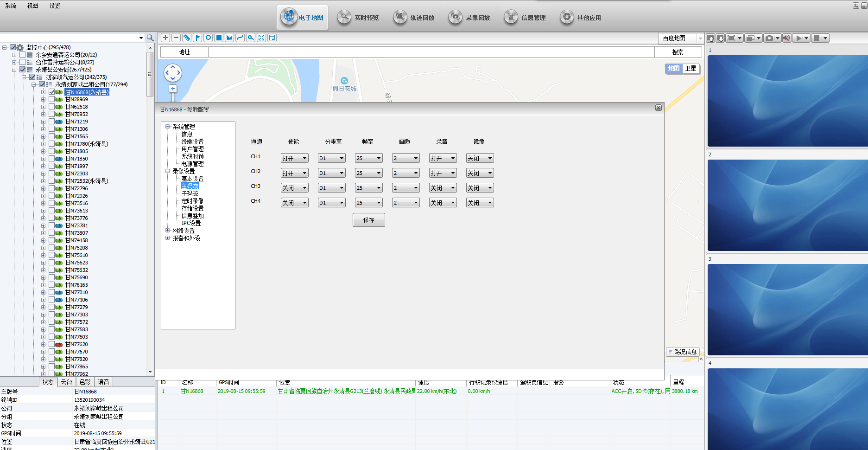Toggle the muted speaker icon
The height and width of the screenshot is (450, 868).
coord(786,38)
